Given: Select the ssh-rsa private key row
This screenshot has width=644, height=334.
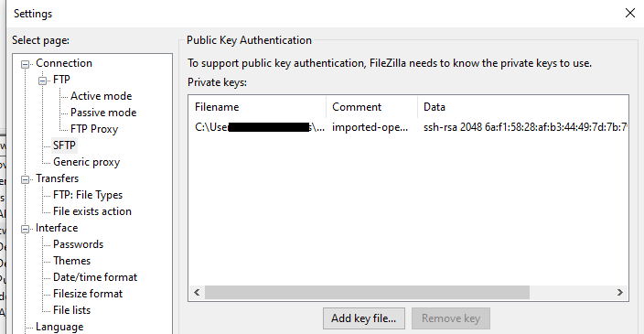Looking at the screenshot, I should (408, 127).
